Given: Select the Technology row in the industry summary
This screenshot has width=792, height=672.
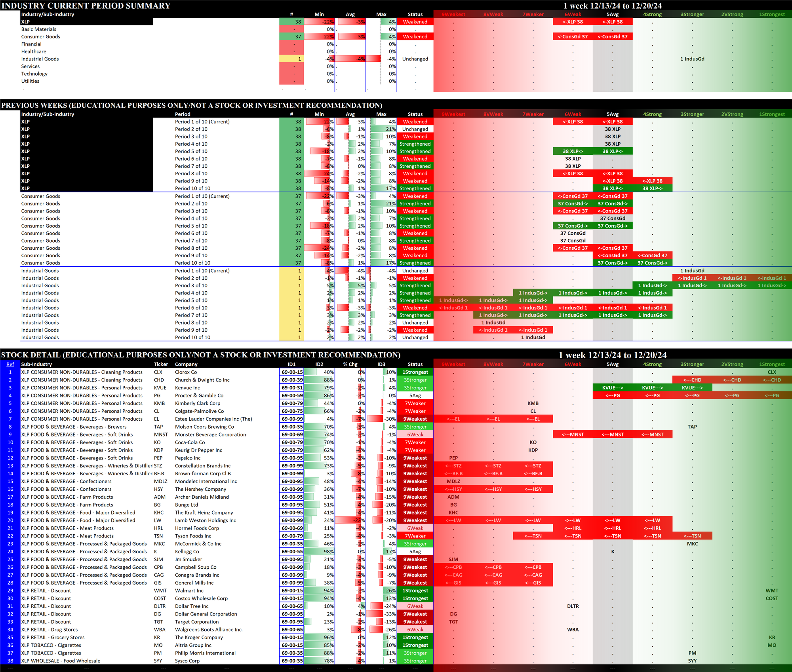Looking at the screenshot, I should (x=34, y=74).
